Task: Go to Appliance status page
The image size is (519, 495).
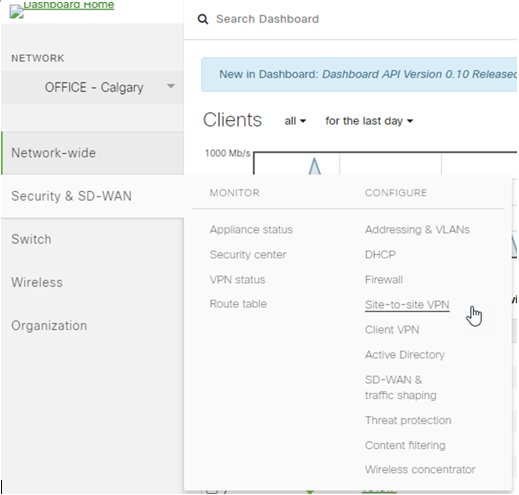Action: pos(251,230)
